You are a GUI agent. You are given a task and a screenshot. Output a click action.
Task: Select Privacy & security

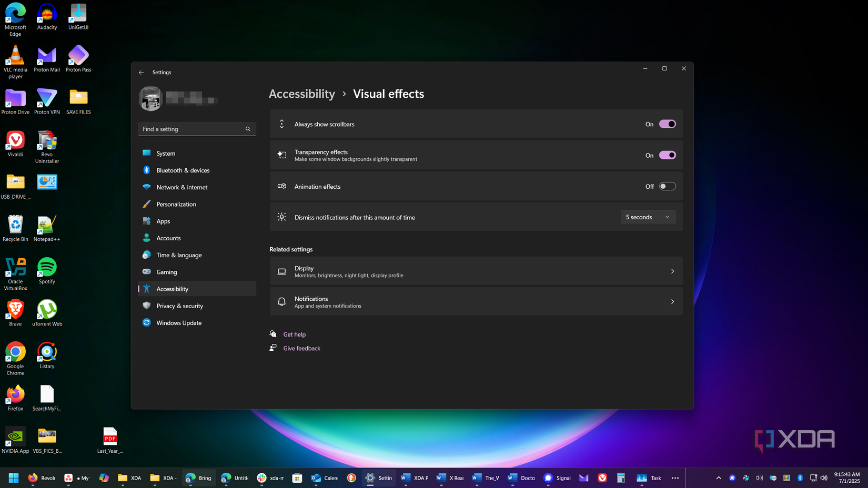(x=179, y=306)
